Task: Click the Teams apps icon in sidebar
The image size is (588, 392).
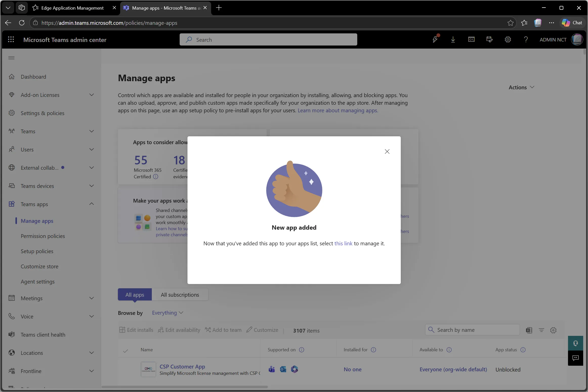Action: pos(12,204)
